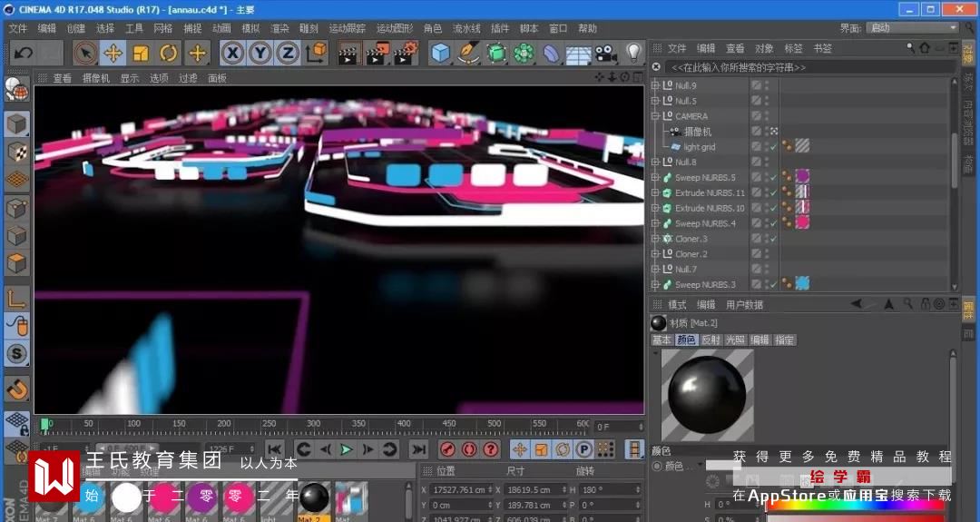Click the Undo arrow icon
Image resolution: width=980 pixels, height=522 pixels.
coord(24,53)
